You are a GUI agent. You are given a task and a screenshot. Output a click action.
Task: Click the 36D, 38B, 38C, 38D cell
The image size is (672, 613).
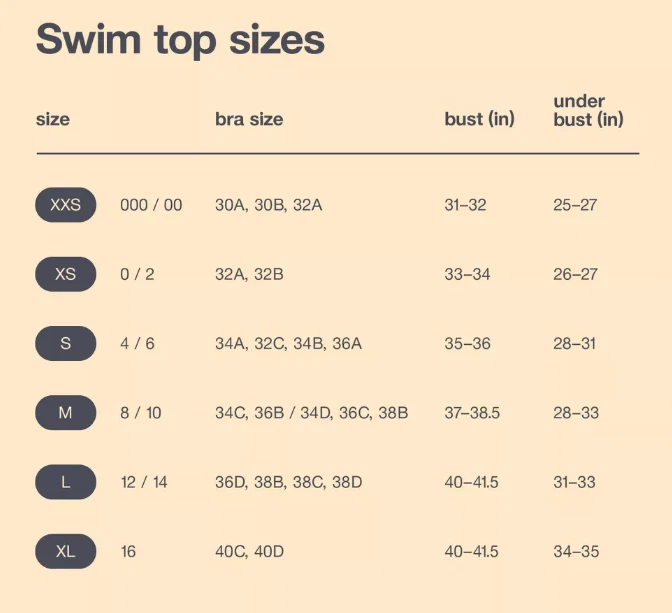(x=288, y=482)
